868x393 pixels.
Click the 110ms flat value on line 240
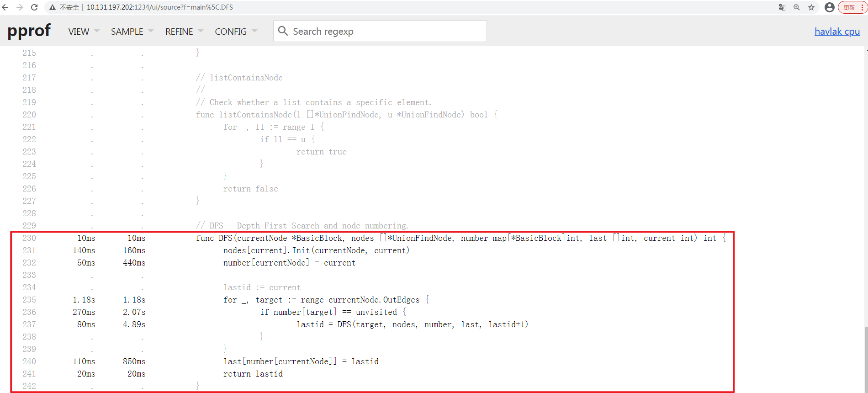[x=84, y=361]
